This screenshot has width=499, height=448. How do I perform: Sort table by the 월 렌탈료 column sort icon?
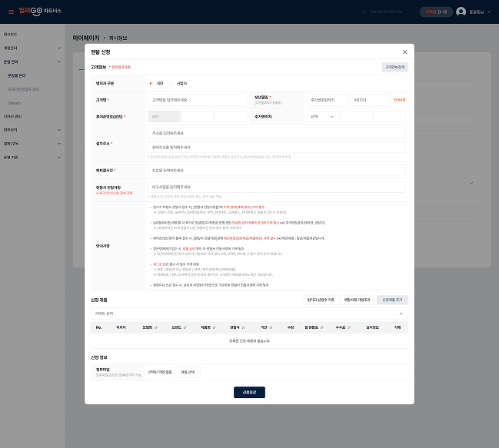click(x=321, y=327)
